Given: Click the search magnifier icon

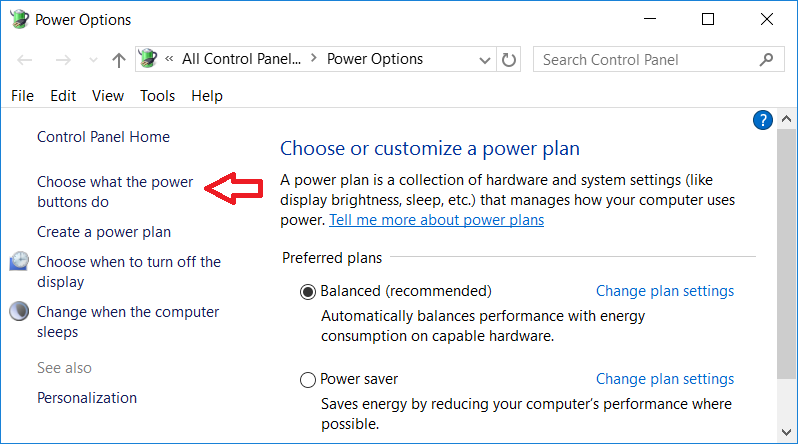Looking at the screenshot, I should coord(766,60).
